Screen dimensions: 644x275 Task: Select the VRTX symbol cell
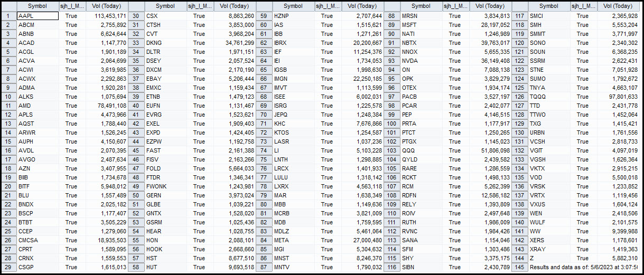549,195
